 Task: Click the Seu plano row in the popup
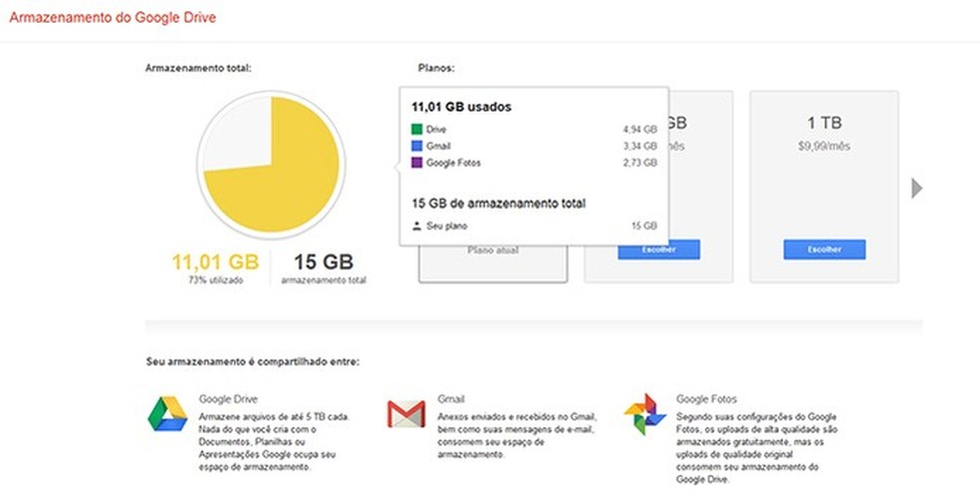(534, 226)
